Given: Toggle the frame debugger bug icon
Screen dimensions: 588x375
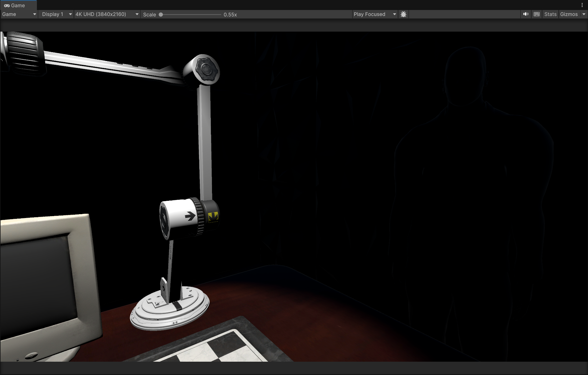Looking at the screenshot, I should [403, 14].
